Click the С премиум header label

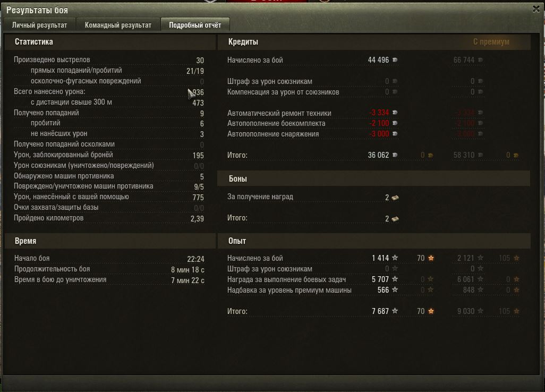[491, 42]
